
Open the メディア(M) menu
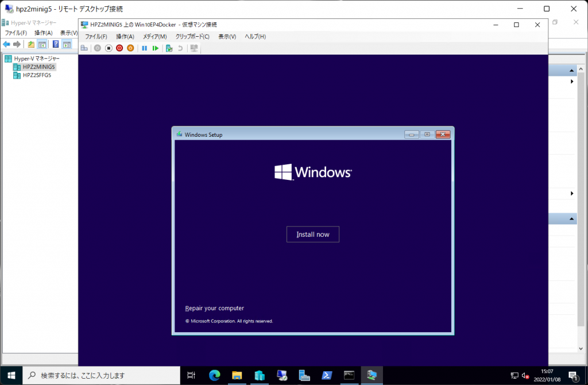point(154,36)
